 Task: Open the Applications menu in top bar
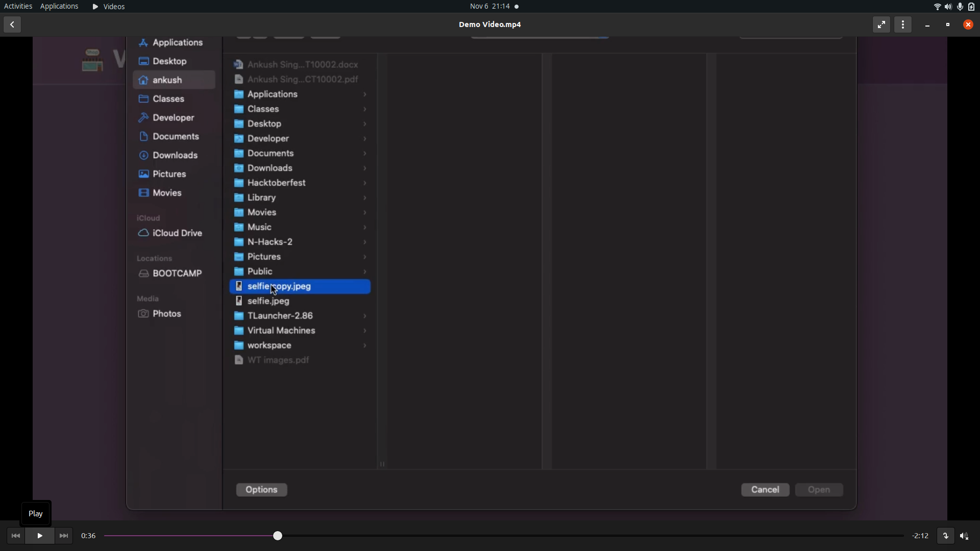(59, 7)
